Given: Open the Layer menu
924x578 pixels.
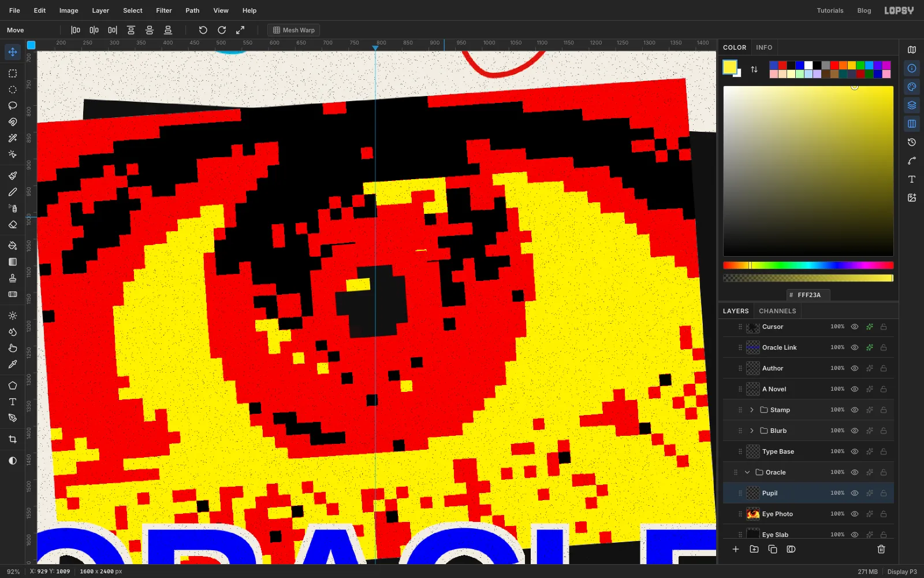Looking at the screenshot, I should point(100,10).
